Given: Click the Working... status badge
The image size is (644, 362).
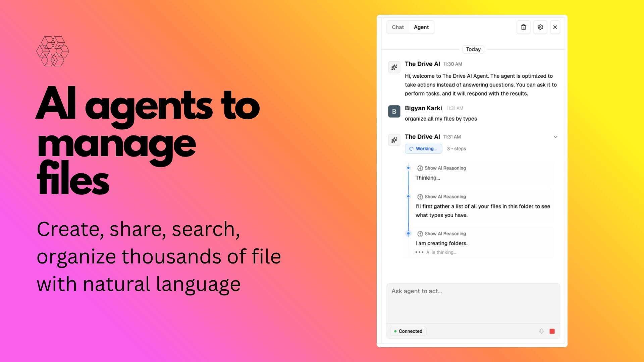Looking at the screenshot, I should pyautogui.click(x=423, y=149).
